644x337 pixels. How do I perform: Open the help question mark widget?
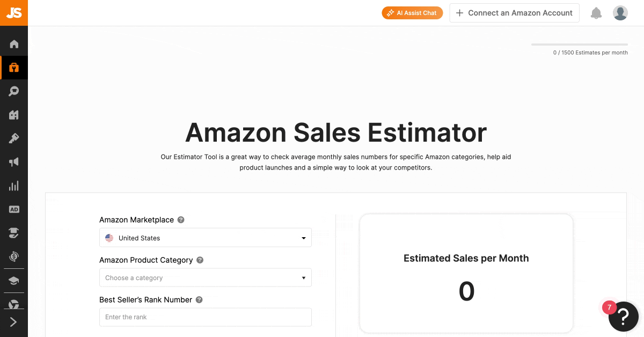click(623, 317)
